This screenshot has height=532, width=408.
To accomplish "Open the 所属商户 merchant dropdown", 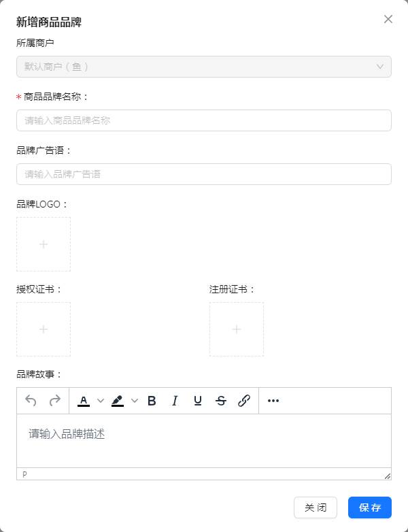I will tap(204, 67).
